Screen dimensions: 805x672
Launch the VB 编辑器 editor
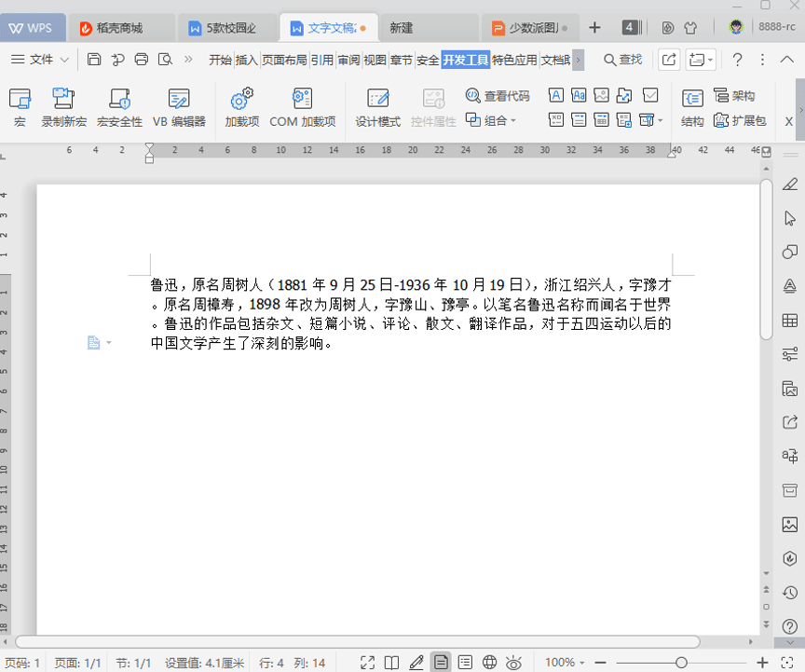(179, 107)
